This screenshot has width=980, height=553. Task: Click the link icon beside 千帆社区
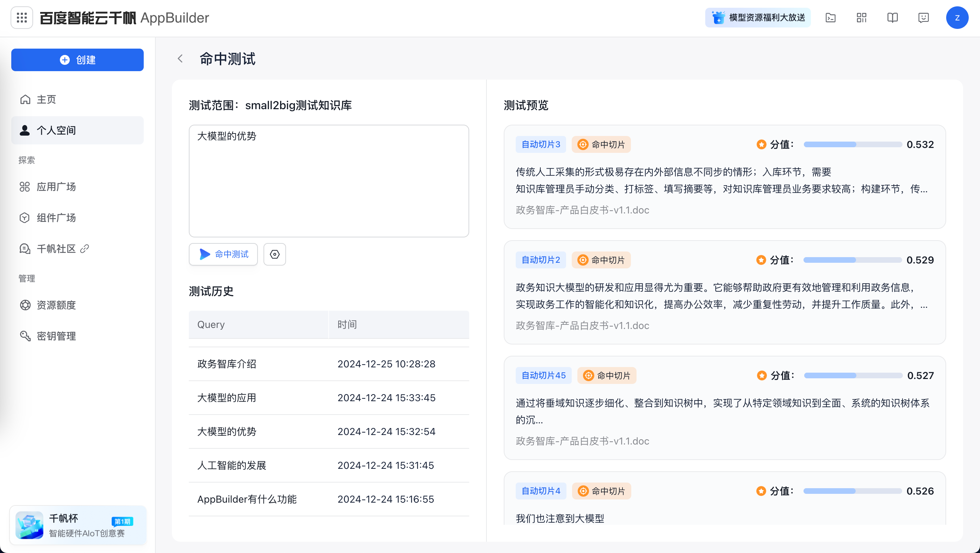coord(85,248)
